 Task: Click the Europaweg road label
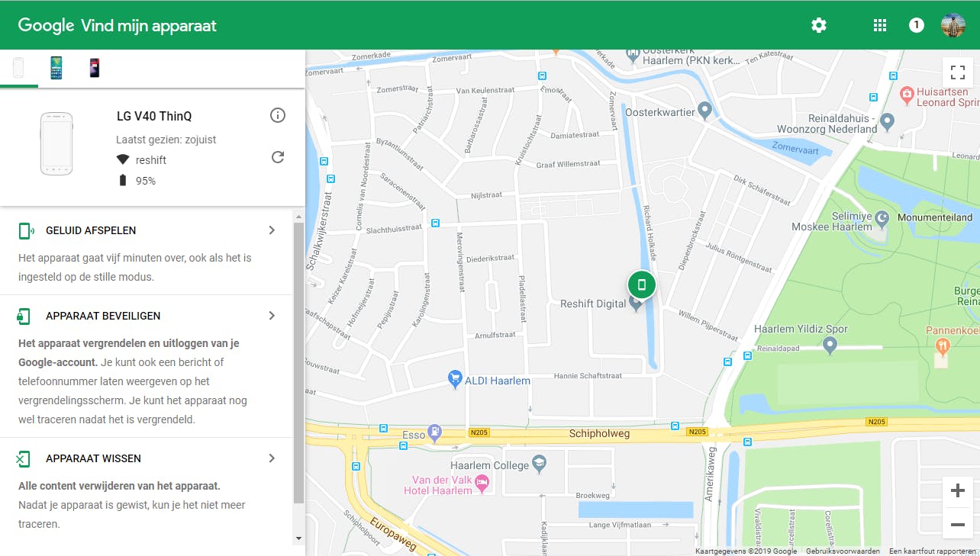coord(394,533)
